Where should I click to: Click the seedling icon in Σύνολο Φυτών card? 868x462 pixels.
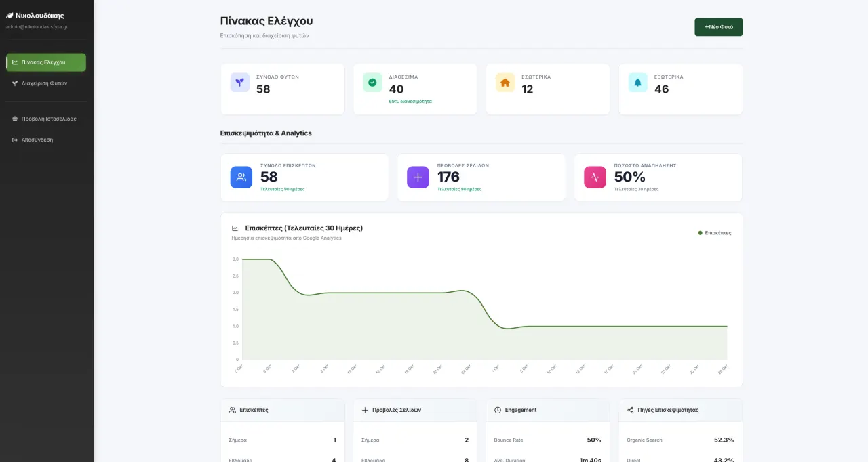[x=240, y=83]
